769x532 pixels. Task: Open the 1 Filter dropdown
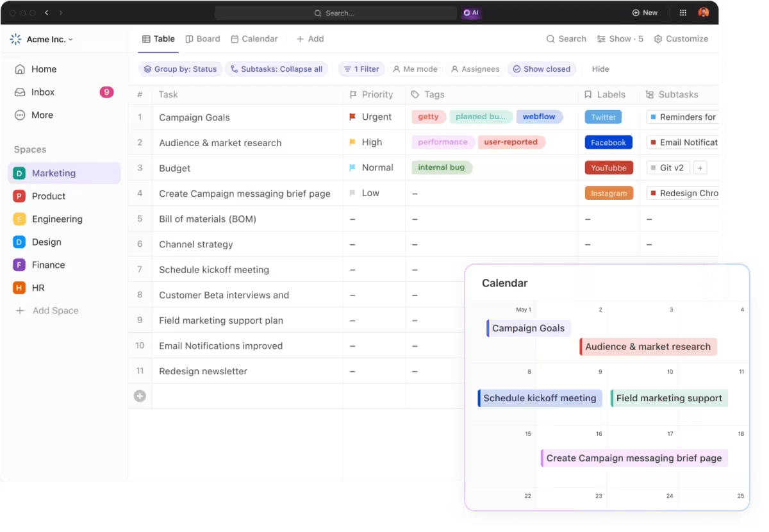[x=361, y=69]
